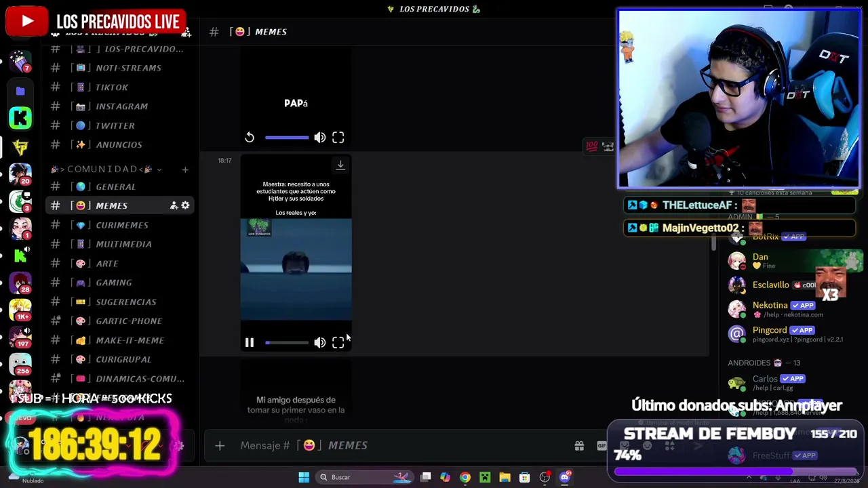This screenshot has height=488, width=868.
Task: Toggle volume on the PAPá video
Action: point(319,138)
